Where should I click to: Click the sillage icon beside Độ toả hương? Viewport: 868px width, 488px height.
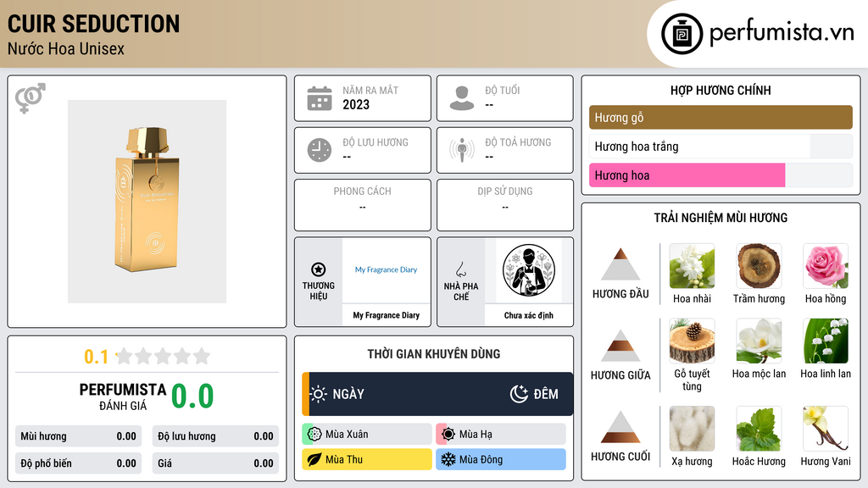[x=462, y=150]
